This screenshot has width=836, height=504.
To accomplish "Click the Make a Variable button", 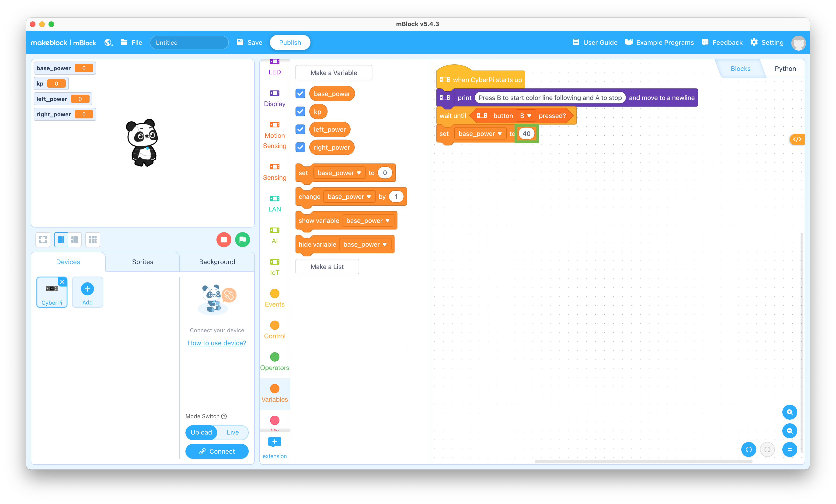I will click(333, 72).
